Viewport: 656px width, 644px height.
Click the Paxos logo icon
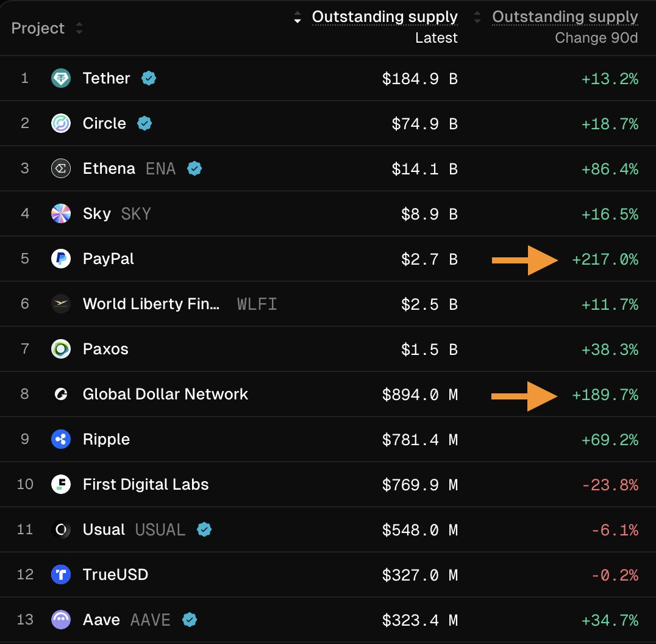[x=61, y=349]
